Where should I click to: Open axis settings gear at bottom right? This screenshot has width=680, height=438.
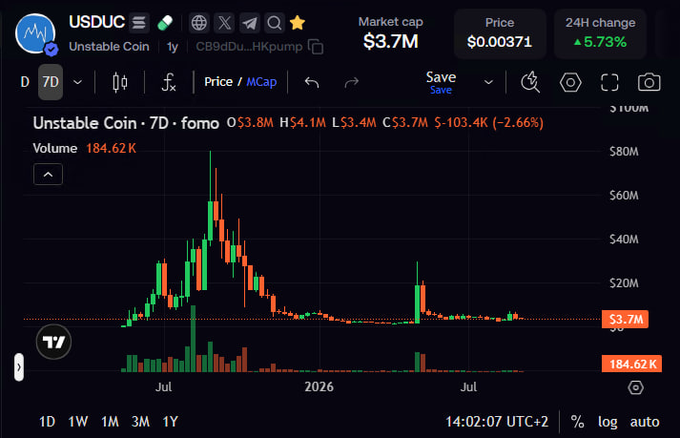point(635,387)
